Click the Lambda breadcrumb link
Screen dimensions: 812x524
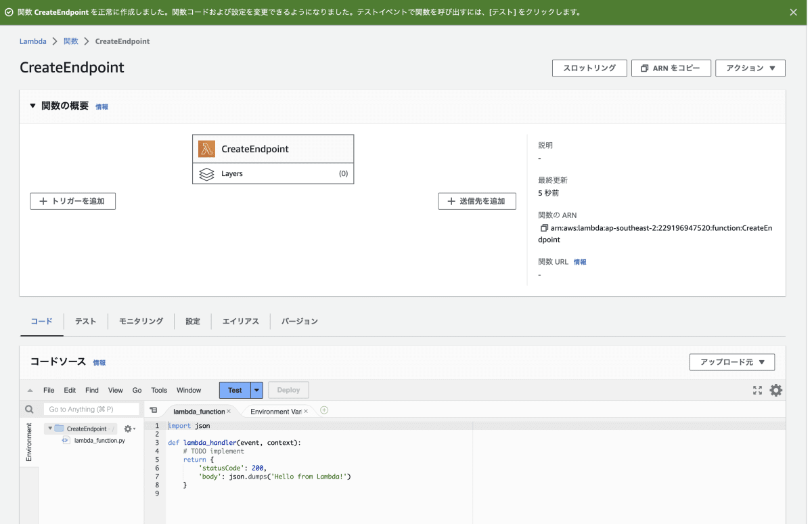32,41
